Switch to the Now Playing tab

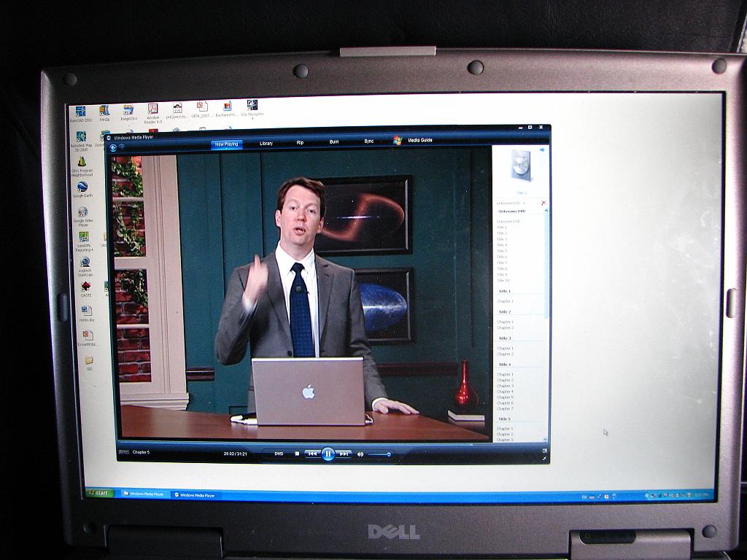pos(226,144)
